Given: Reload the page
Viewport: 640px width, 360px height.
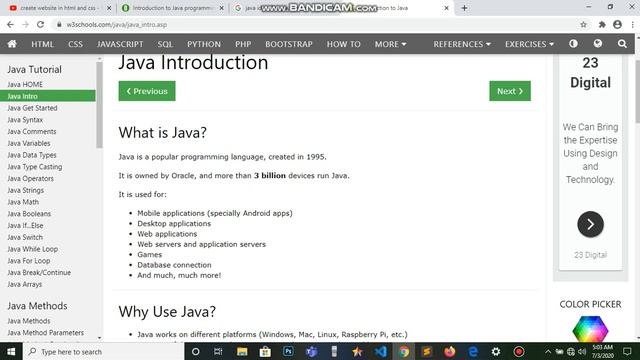Looking at the screenshot, I should coord(40,24).
